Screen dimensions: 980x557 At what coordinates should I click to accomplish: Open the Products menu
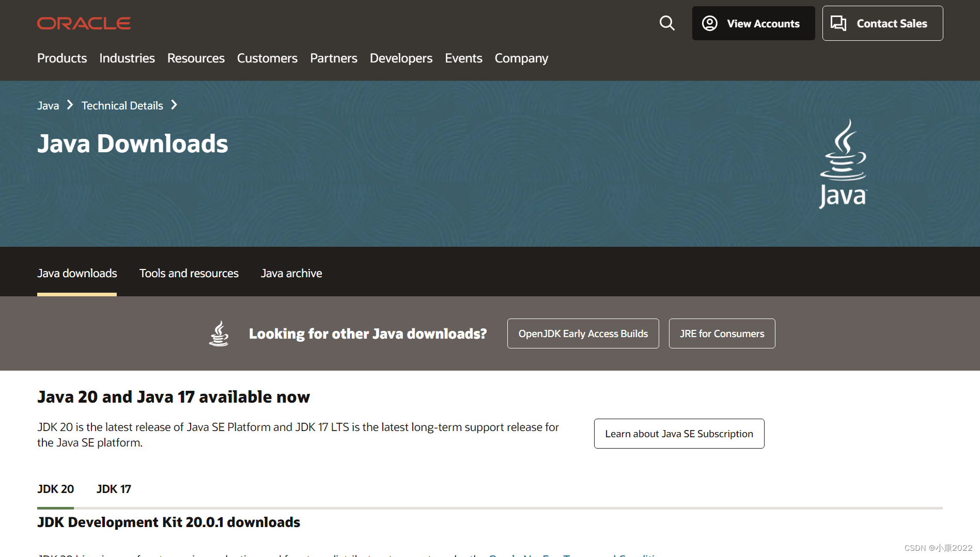click(x=62, y=58)
